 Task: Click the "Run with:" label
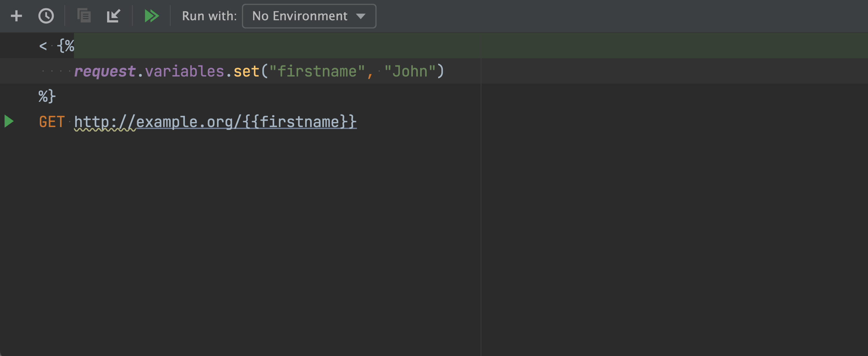(208, 16)
